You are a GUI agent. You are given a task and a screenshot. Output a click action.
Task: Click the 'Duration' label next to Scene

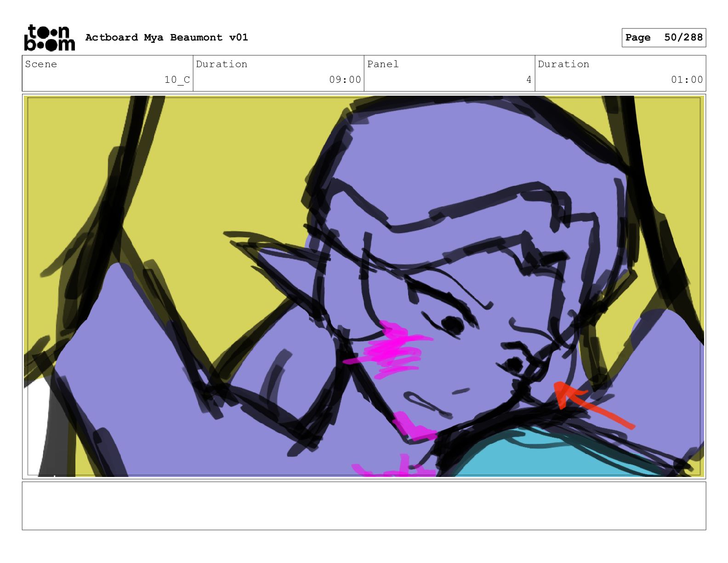[x=222, y=64]
